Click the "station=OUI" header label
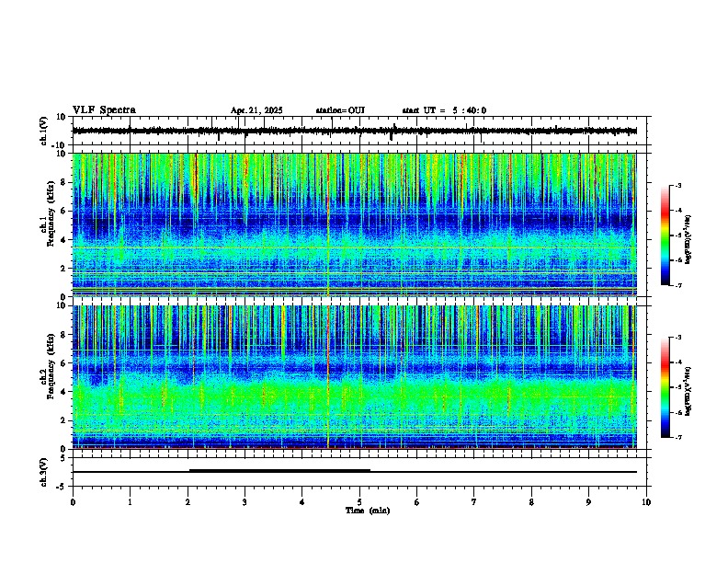Screen dimensions: 728x563 coord(340,110)
